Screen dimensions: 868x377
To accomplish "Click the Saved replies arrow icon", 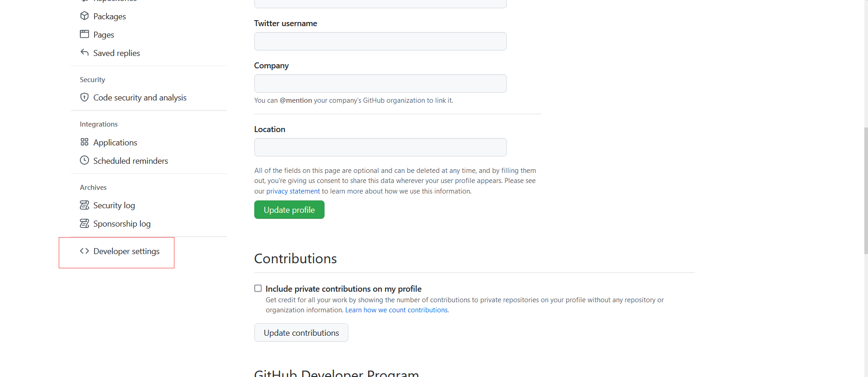I will click(84, 53).
